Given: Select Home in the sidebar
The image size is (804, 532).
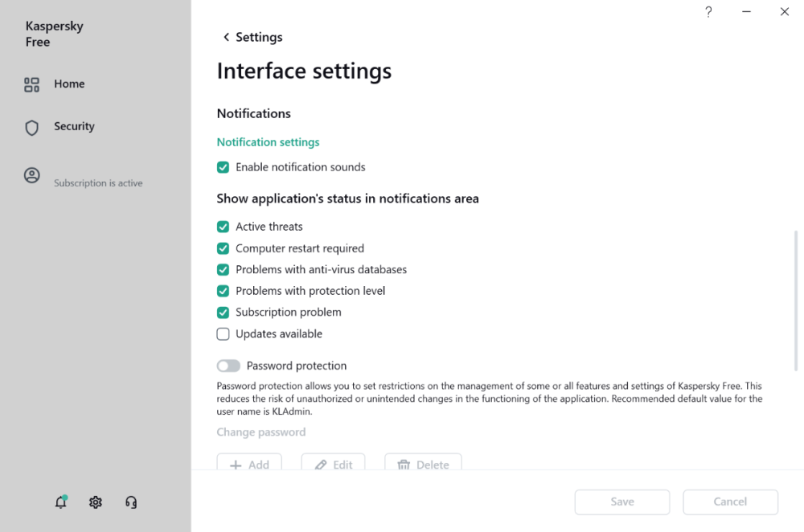Looking at the screenshot, I should 69,84.
